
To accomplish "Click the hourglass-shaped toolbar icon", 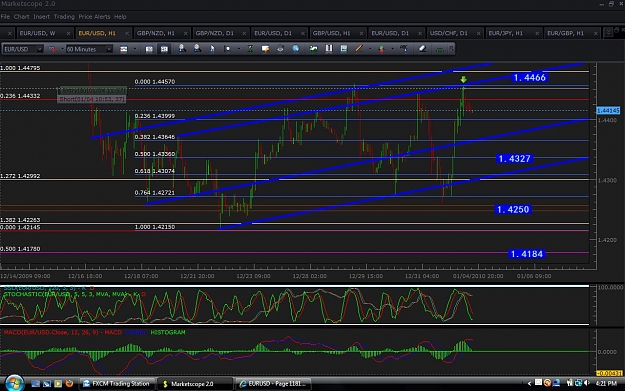I will [250, 49].
